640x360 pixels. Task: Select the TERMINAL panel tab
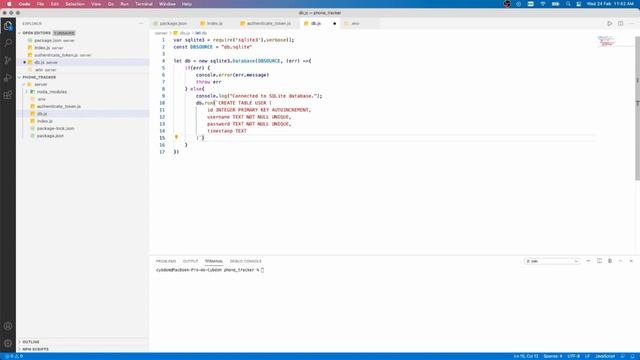point(214,261)
